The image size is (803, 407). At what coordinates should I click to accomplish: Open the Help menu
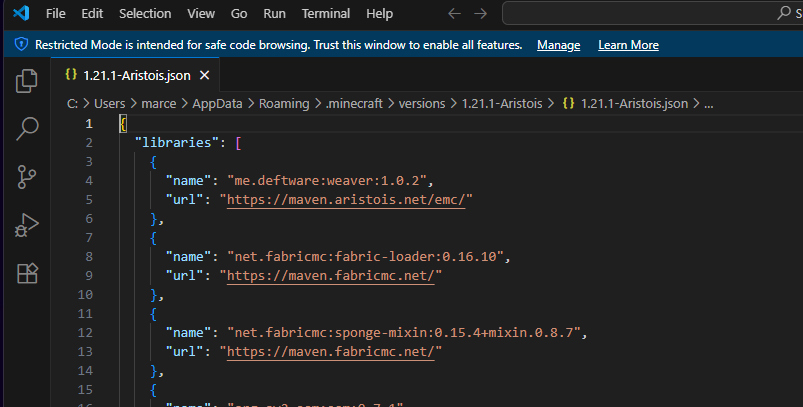click(379, 14)
